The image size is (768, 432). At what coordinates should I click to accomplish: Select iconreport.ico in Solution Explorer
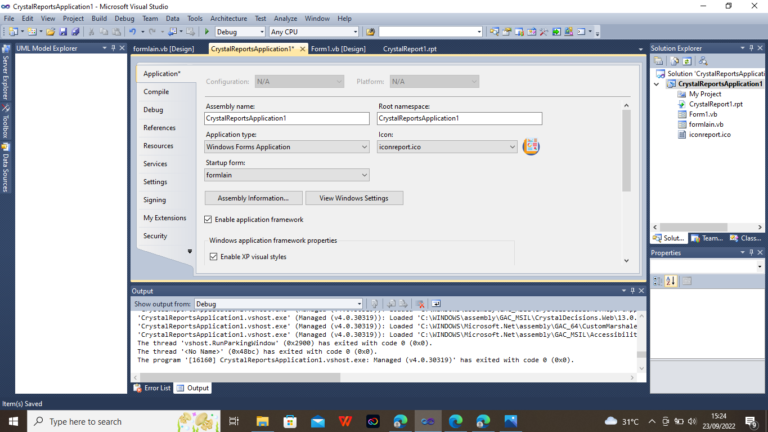pos(709,135)
